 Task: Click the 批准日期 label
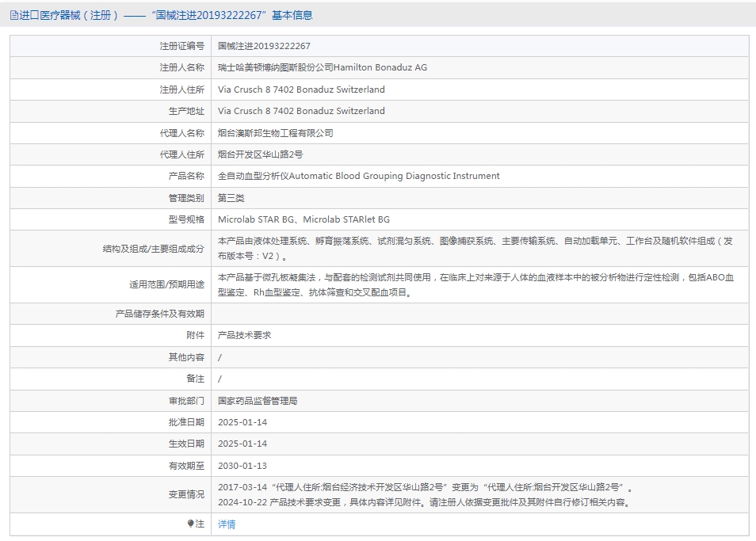pos(186,422)
